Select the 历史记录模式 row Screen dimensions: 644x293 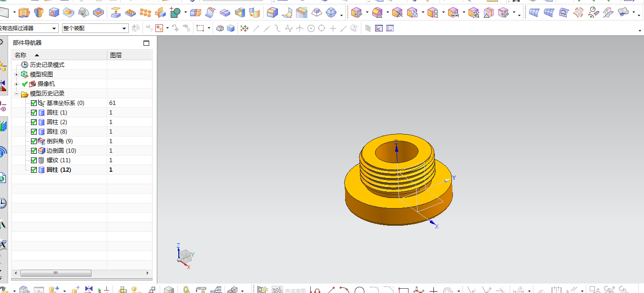tap(82, 65)
